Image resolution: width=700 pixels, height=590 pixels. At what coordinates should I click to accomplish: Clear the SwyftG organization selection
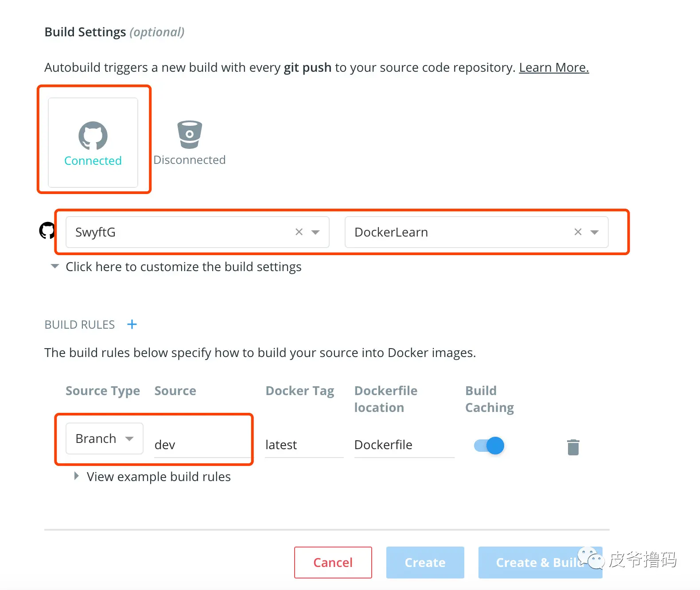(x=299, y=232)
